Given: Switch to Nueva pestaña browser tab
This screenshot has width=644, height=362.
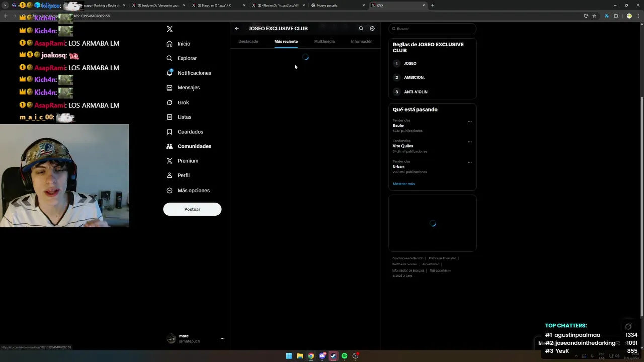Looking at the screenshot, I should click(338, 5).
